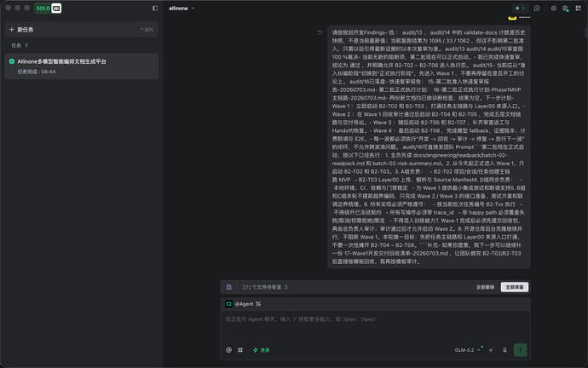This screenshot has width=588, height=368.
Task: Focus the Agent chat input field
Action: pos(375,326)
